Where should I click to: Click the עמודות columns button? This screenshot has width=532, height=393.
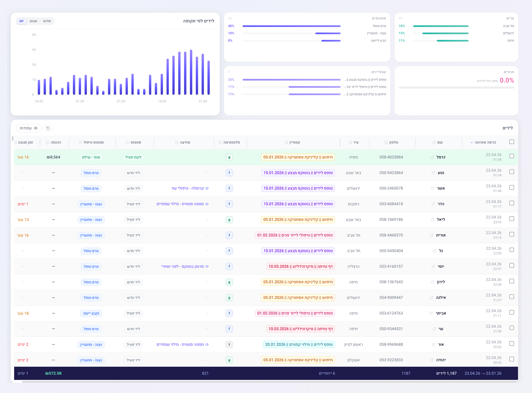coord(29,128)
